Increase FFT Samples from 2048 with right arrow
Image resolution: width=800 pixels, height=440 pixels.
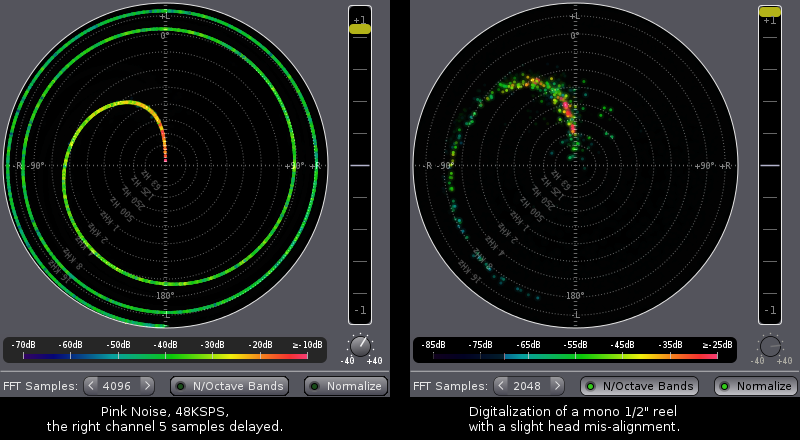557,385
